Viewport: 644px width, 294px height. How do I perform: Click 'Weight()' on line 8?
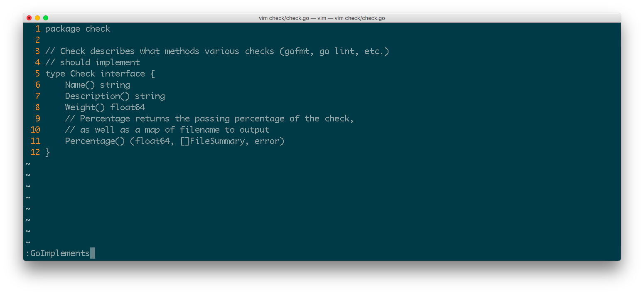(x=85, y=107)
